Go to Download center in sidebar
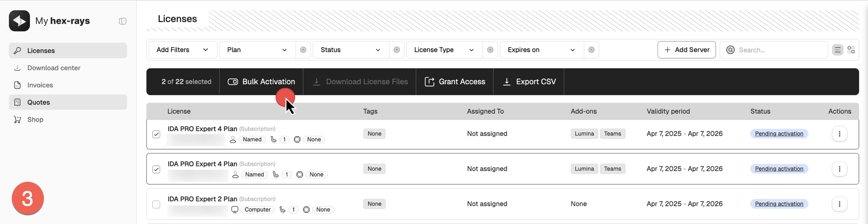868x224 pixels. (54, 68)
